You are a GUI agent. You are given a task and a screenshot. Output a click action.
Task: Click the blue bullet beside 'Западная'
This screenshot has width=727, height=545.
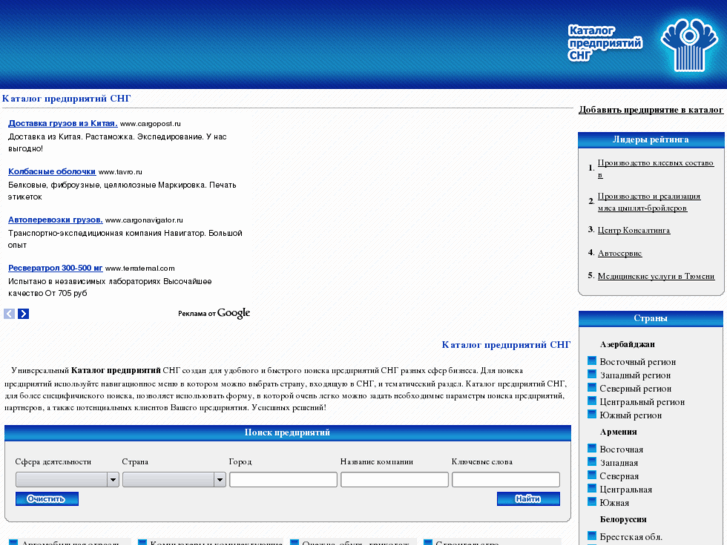point(592,462)
